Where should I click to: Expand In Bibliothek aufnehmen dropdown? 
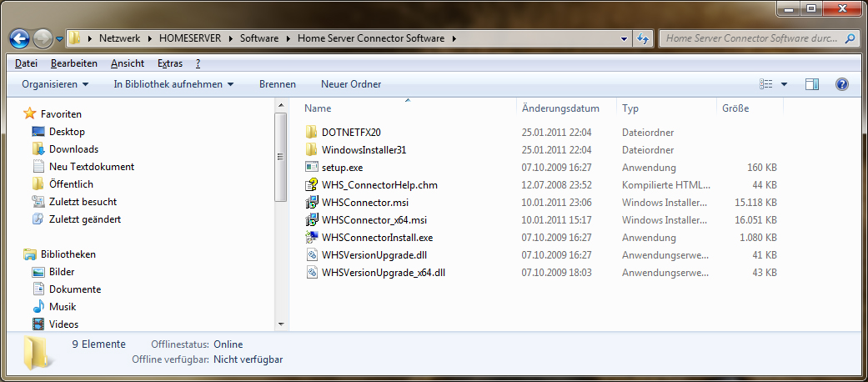173,84
